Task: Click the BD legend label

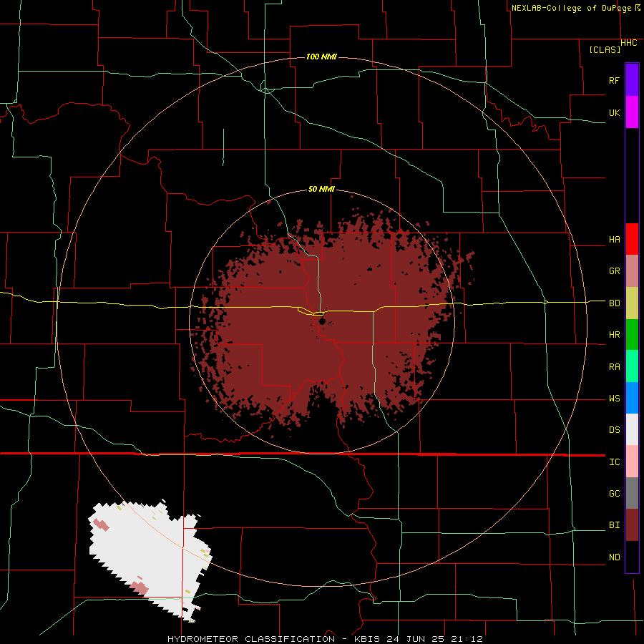Action: tap(615, 303)
